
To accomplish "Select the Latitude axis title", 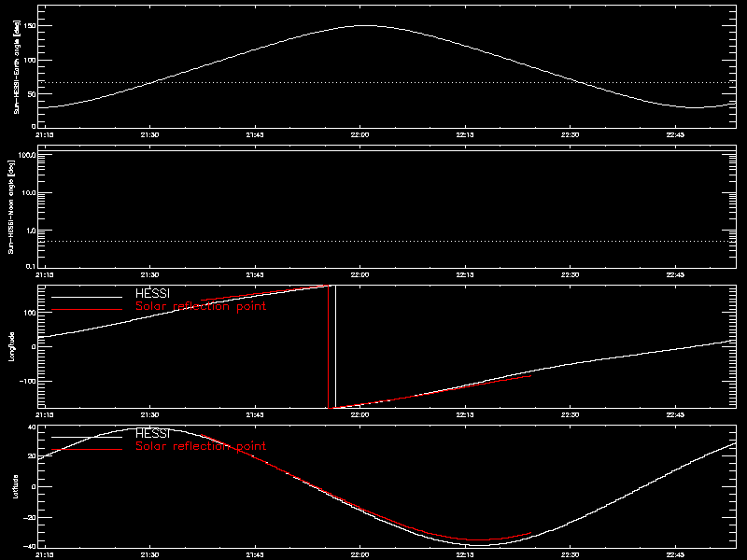I will coord(16,486).
